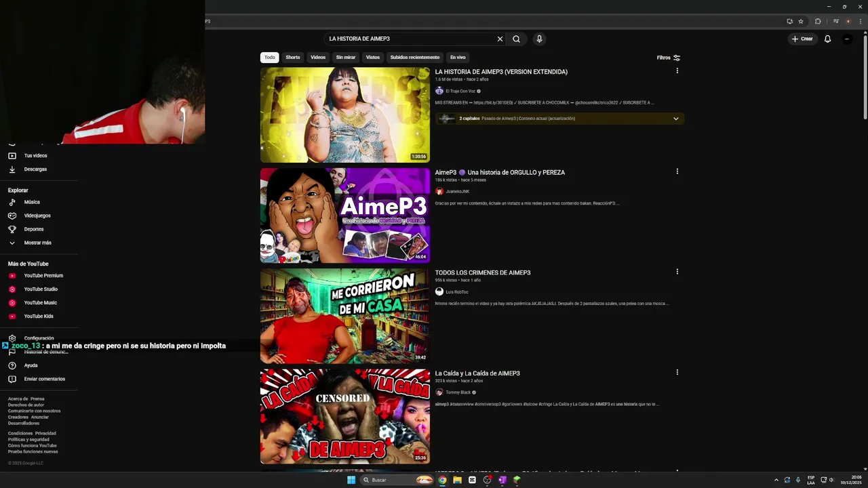Expand the 2 capítulos chapter dropdown
This screenshot has width=868, height=488.
675,119
